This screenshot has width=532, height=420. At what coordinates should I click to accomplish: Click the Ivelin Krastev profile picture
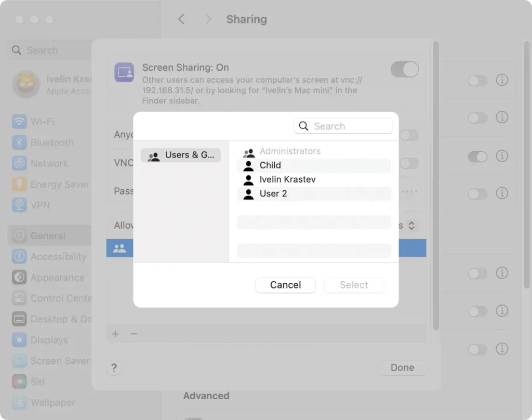point(26,85)
